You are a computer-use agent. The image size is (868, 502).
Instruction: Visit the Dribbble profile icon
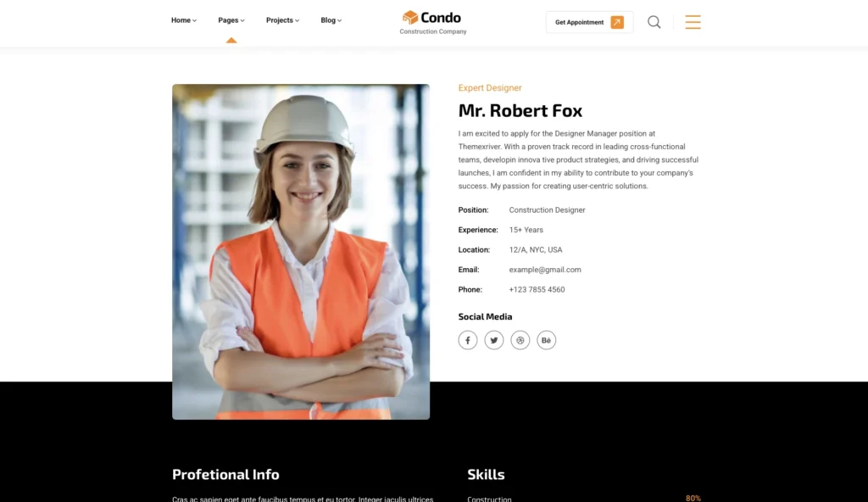(520, 340)
